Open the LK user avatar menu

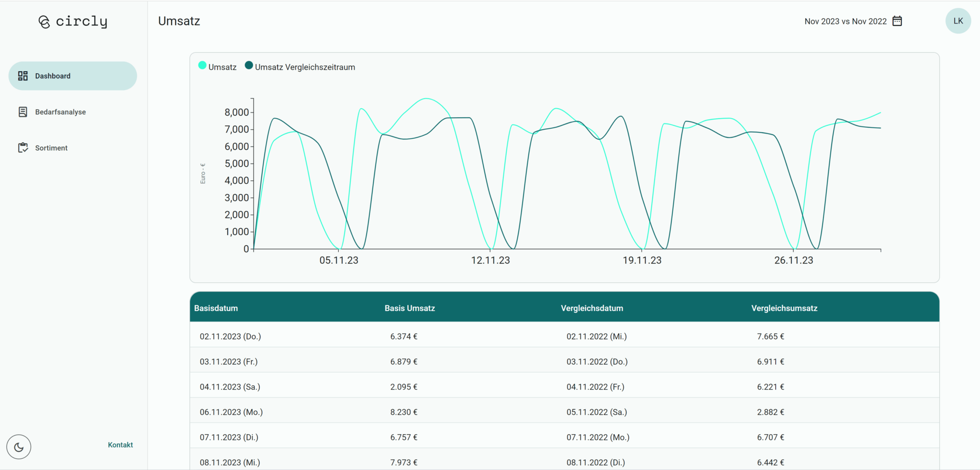(958, 21)
